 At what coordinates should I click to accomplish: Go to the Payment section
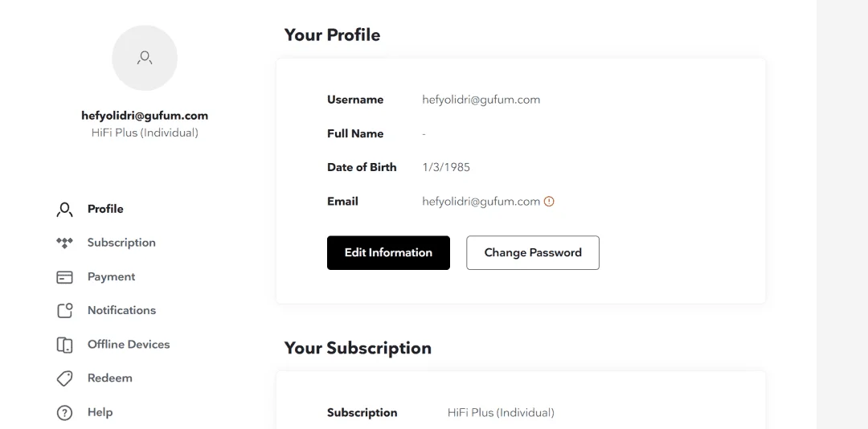[111, 277]
